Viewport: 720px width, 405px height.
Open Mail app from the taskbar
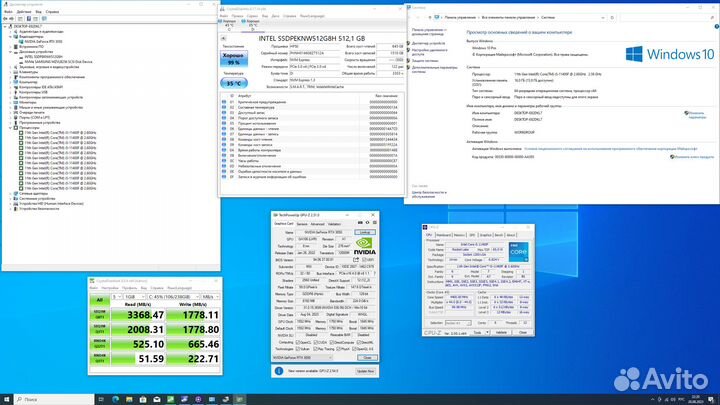[157, 399]
